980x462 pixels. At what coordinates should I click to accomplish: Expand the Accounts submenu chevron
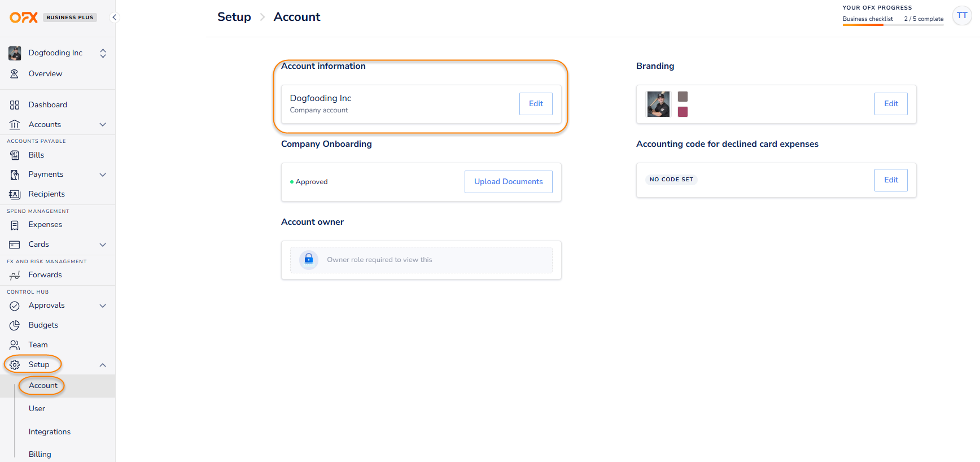[x=103, y=125]
